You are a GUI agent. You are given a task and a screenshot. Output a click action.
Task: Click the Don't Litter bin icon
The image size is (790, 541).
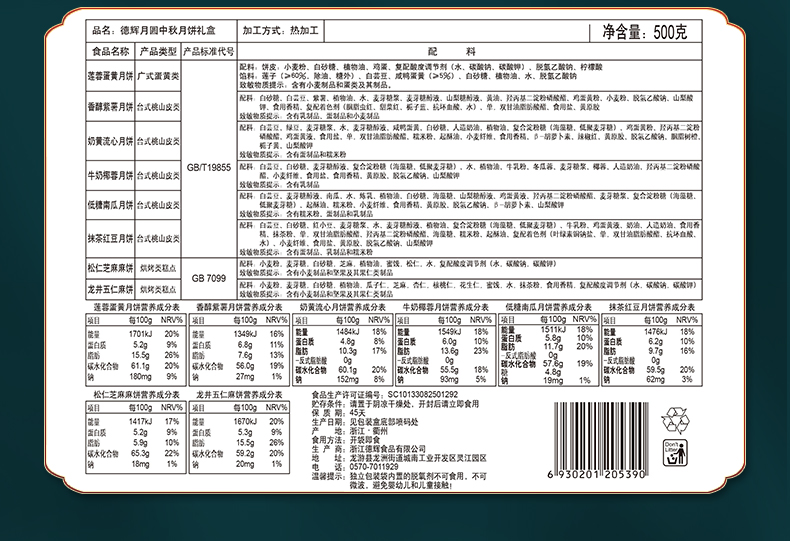click(675, 452)
